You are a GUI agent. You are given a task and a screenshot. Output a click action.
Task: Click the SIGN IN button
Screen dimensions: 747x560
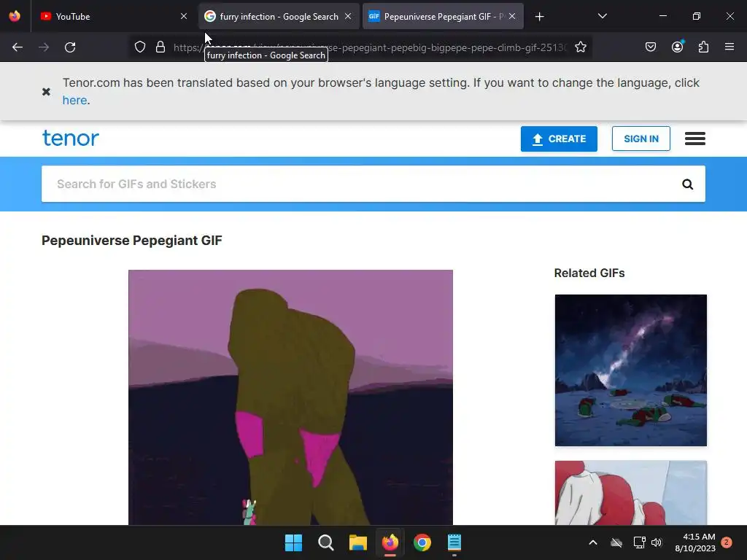(640, 139)
